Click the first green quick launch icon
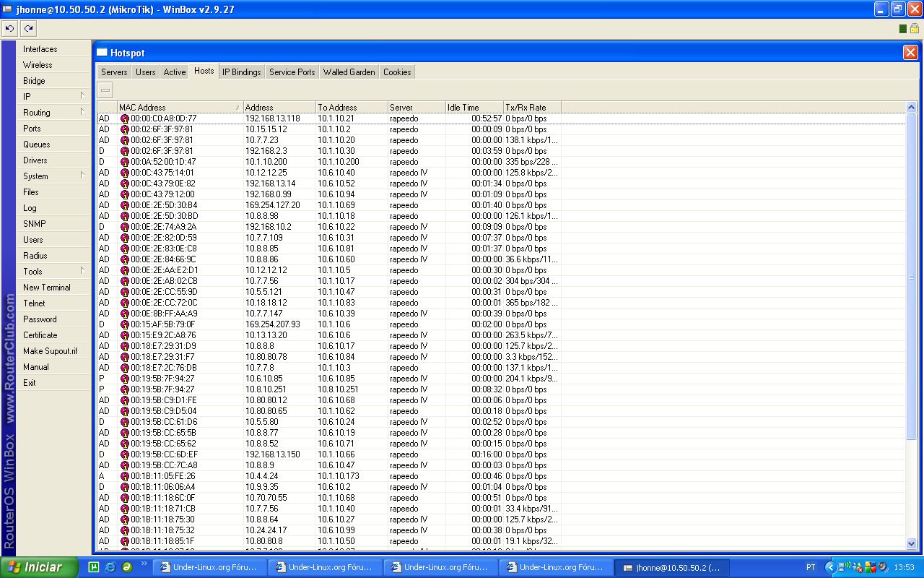Screen dimensions: 924x578 point(93,567)
